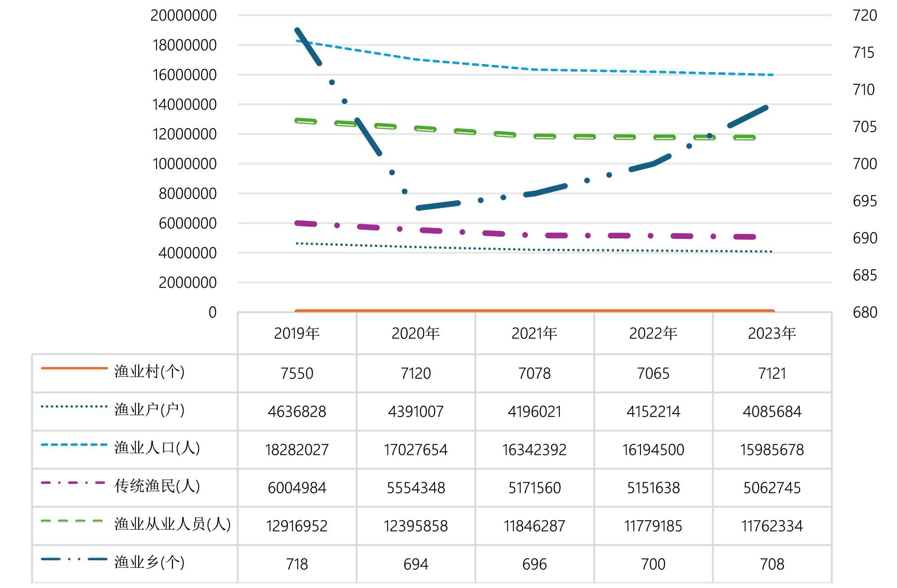Click the 7550 fishing village cell

pos(297,373)
